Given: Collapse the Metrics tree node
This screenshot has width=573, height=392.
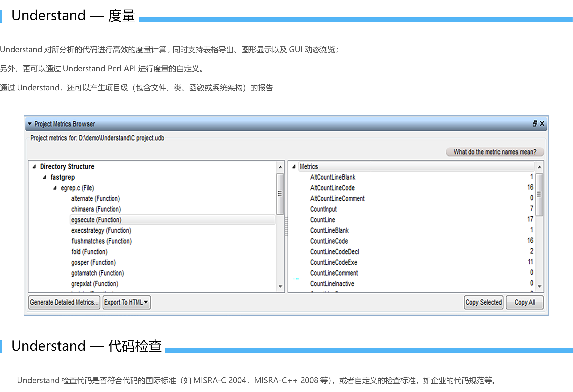Looking at the screenshot, I should point(294,167).
